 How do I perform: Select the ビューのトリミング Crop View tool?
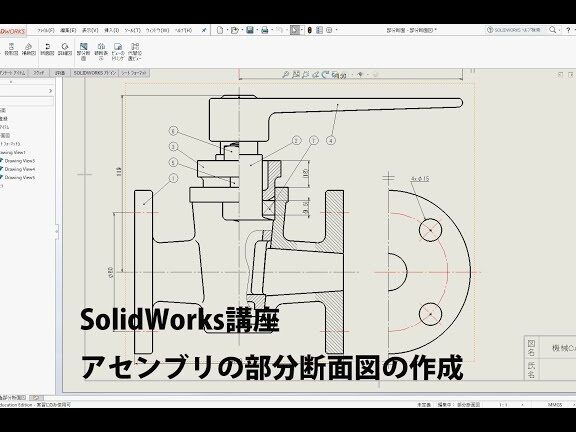point(118,51)
